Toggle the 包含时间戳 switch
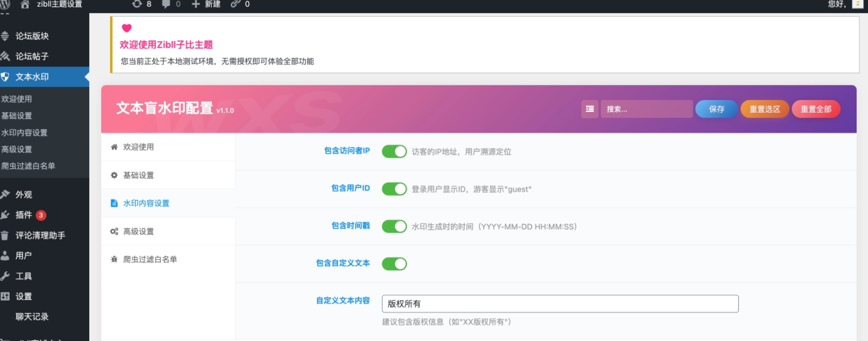The image size is (868, 341). 394,226
